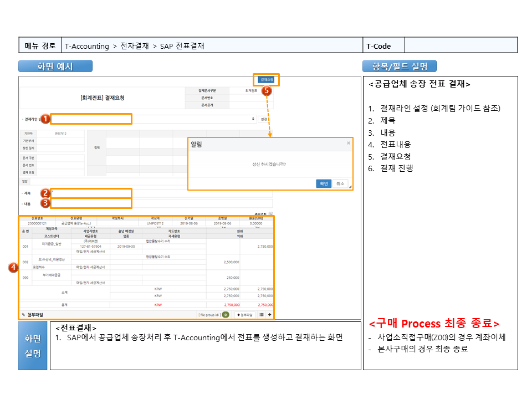Confirm submission with 확인 in 알림 dialog

click(324, 183)
